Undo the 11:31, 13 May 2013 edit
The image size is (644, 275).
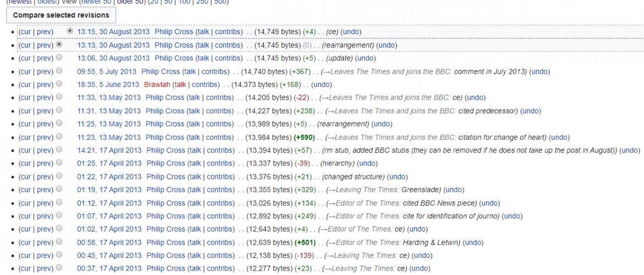531,111
